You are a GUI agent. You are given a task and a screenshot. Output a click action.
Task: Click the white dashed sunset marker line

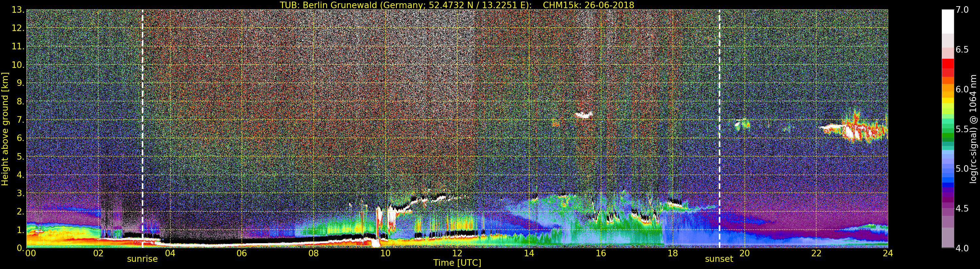pyautogui.click(x=719, y=129)
